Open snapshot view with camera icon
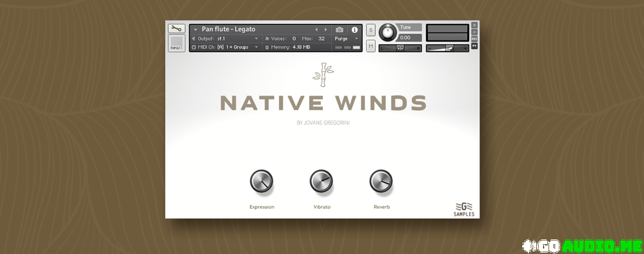The width and height of the screenshot is (644, 254). 339,29
